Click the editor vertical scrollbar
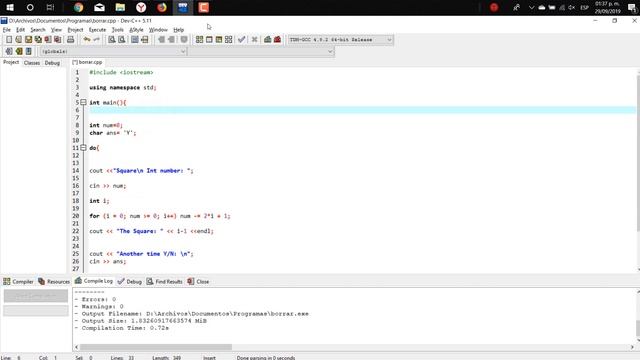 [637, 153]
